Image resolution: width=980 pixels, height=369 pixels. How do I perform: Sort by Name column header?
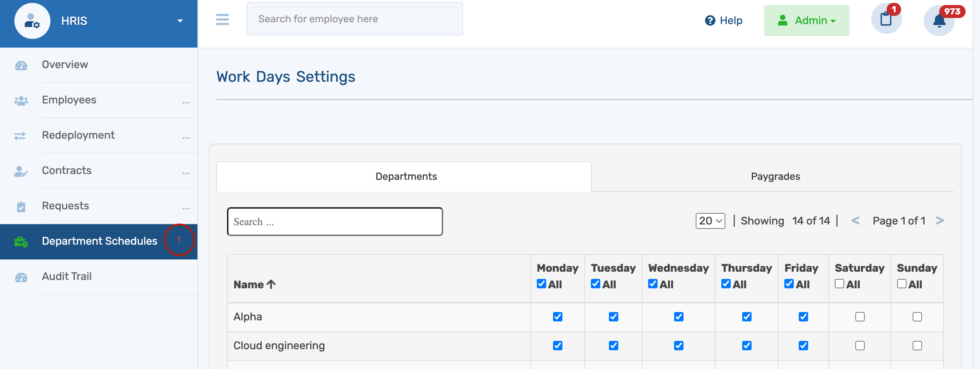pos(254,284)
